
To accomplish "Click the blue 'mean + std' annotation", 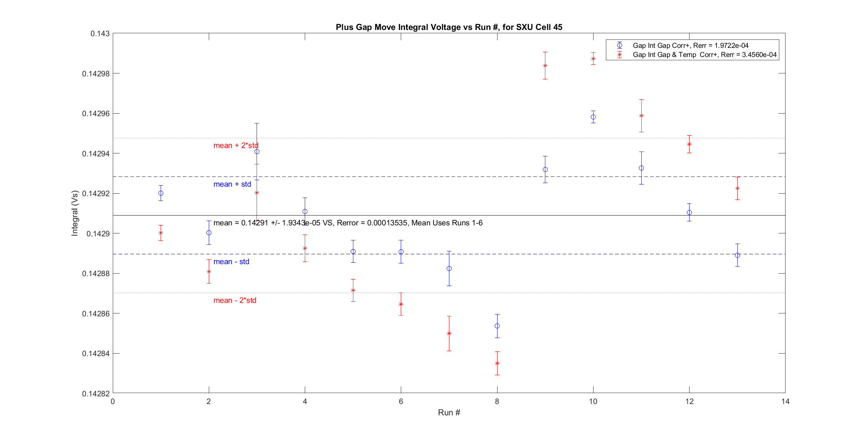I will click(x=232, y=184).
